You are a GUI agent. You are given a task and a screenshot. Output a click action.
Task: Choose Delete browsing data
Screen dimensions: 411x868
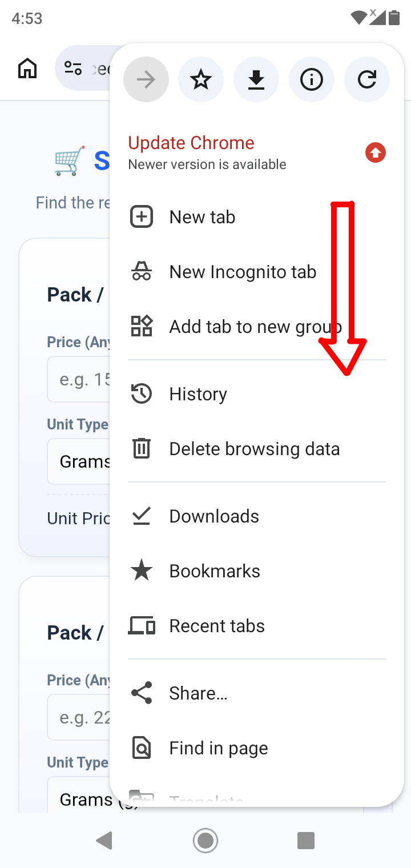point(257,449)
